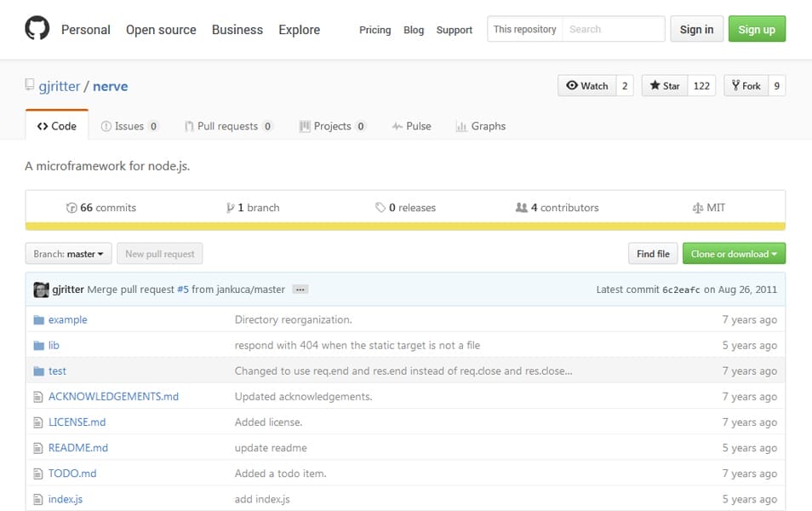Open the Branch: master dropdown
Image resolution: width=812 pixels, height=511 pixels.
(x=68, y=254)
